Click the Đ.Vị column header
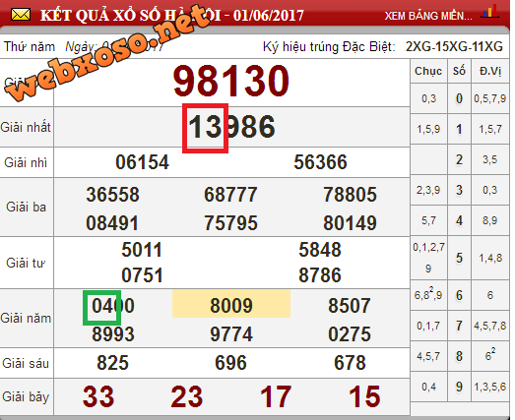This screenshot has height=420, width=515. click(490, 71)
